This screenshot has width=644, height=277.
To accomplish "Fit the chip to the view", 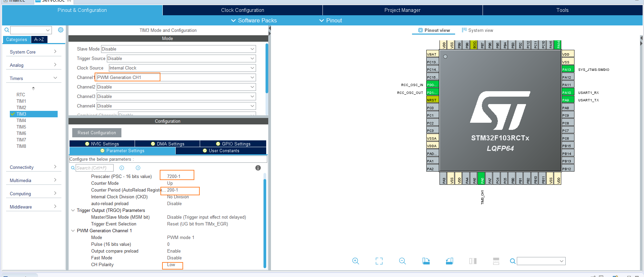I will pos(379,261).
